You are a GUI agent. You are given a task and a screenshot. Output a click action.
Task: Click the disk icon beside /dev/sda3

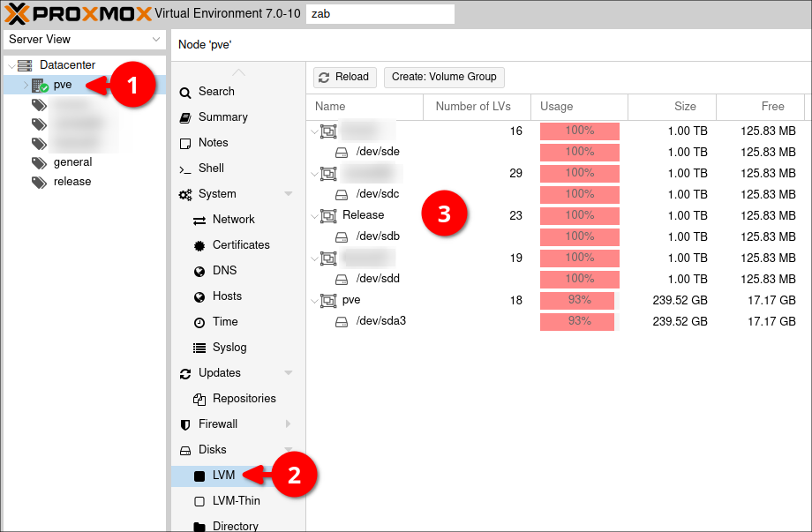[342, 322]
